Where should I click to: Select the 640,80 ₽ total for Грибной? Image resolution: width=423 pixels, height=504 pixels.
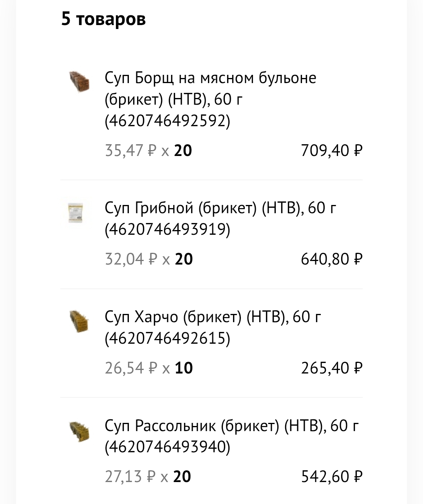coord(331,259)
